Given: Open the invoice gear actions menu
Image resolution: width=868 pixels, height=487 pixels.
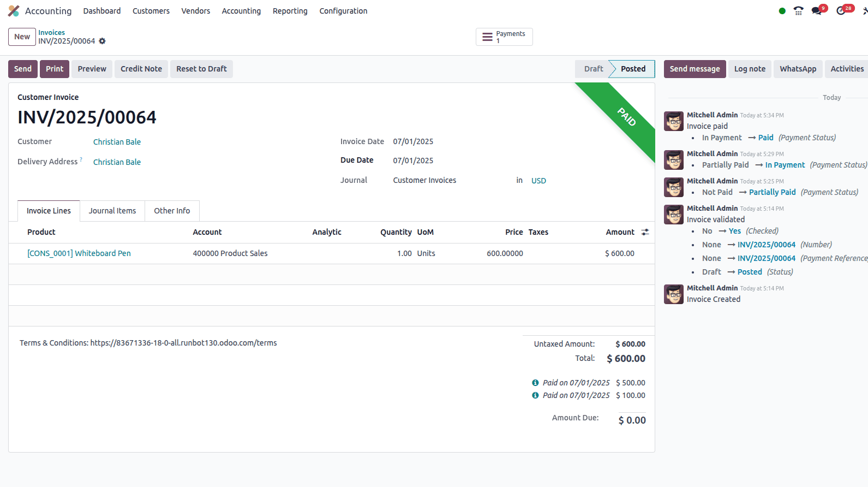Looking at the screenshot, I should coord(102,41).
